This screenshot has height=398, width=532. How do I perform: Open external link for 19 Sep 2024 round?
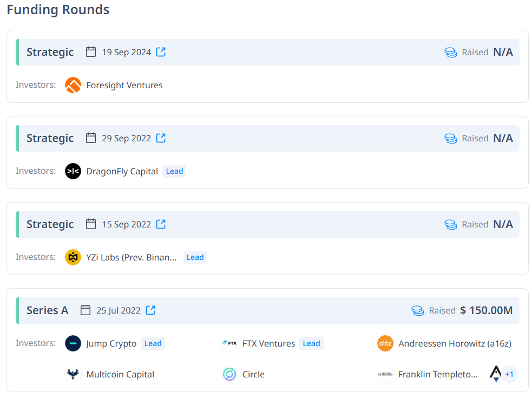pyautogui.click(x=161, y=52)
